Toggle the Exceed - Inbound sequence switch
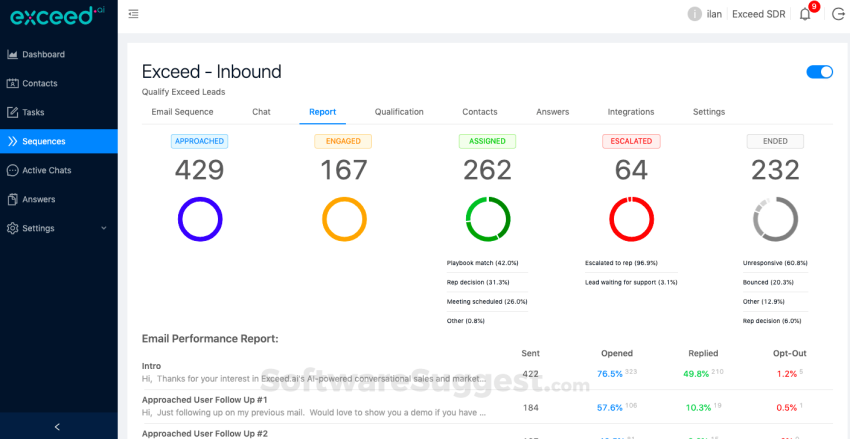This screenshot has height=439, width=850. (820, 72)
